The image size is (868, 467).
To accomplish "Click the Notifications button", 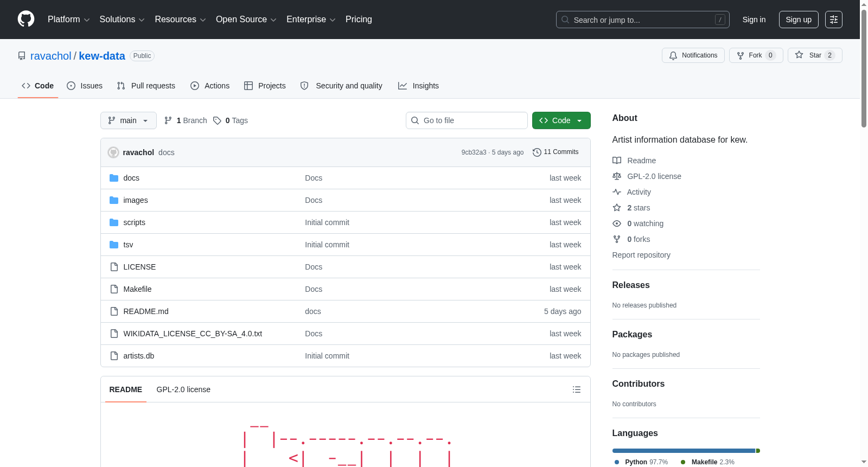I will (x=693, y=55).
